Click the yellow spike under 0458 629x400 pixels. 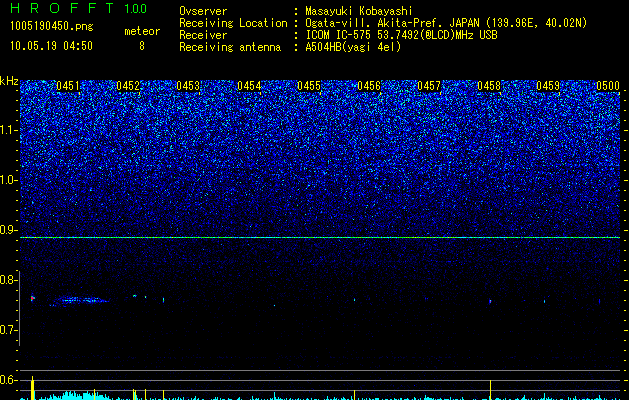(490, 390)
